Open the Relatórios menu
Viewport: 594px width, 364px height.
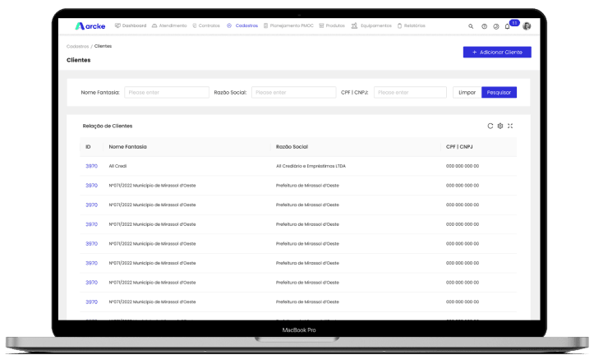(412, 25)
